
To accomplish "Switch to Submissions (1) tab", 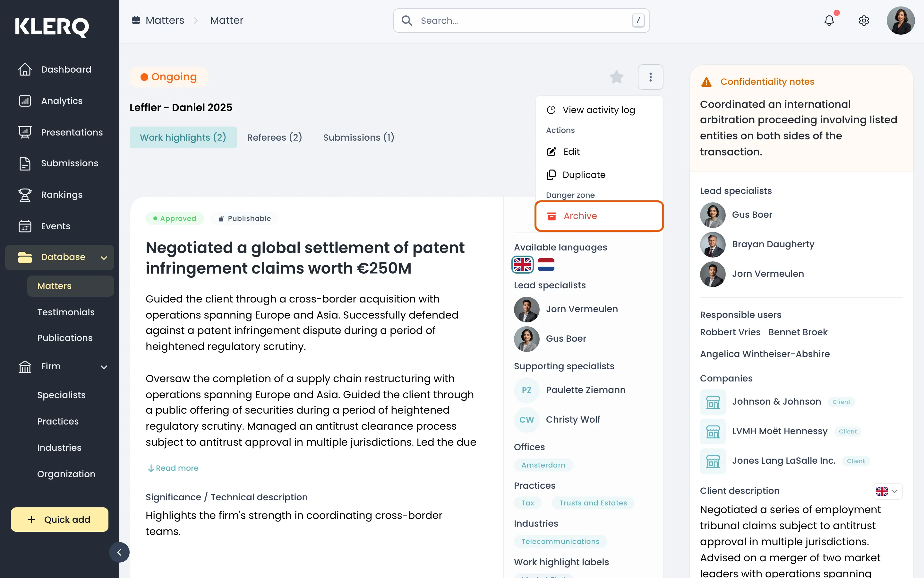I will pos(358,137).
